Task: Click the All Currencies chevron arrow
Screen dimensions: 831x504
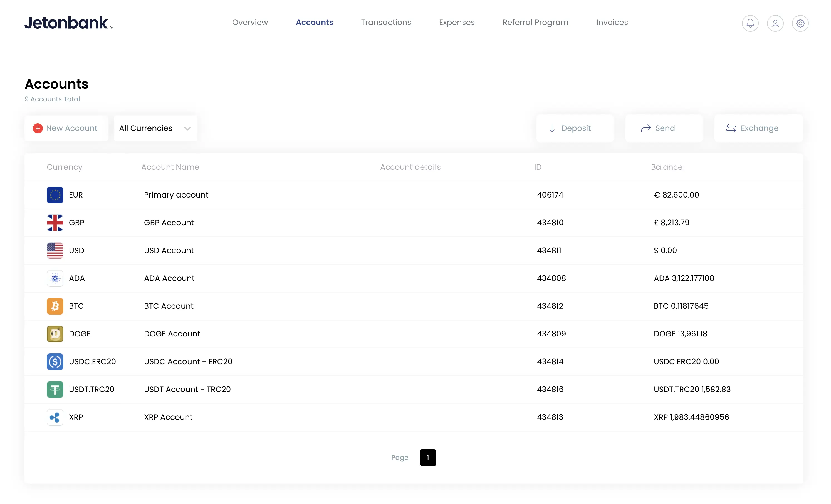Action: click(187, 129)
